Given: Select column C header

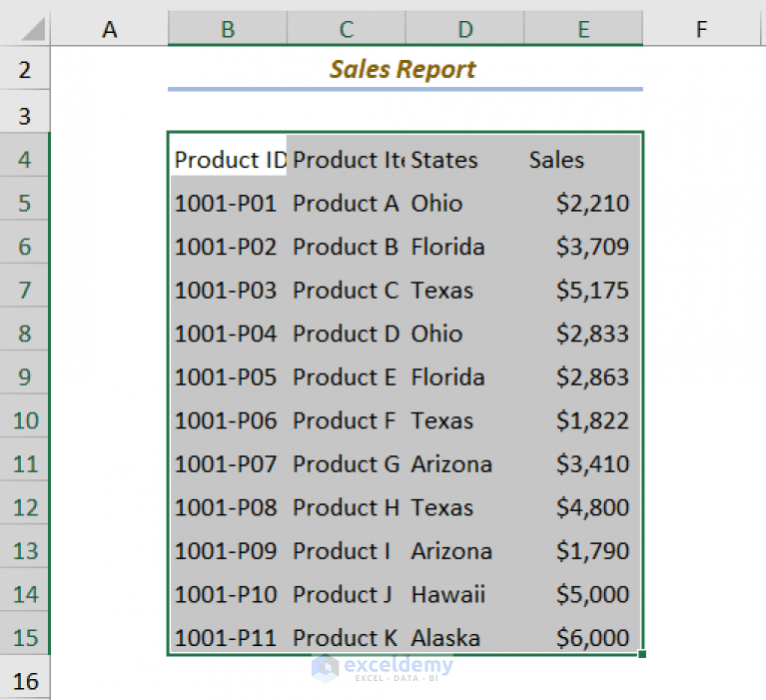Looking at the screenshot, I should coord(347,29).
